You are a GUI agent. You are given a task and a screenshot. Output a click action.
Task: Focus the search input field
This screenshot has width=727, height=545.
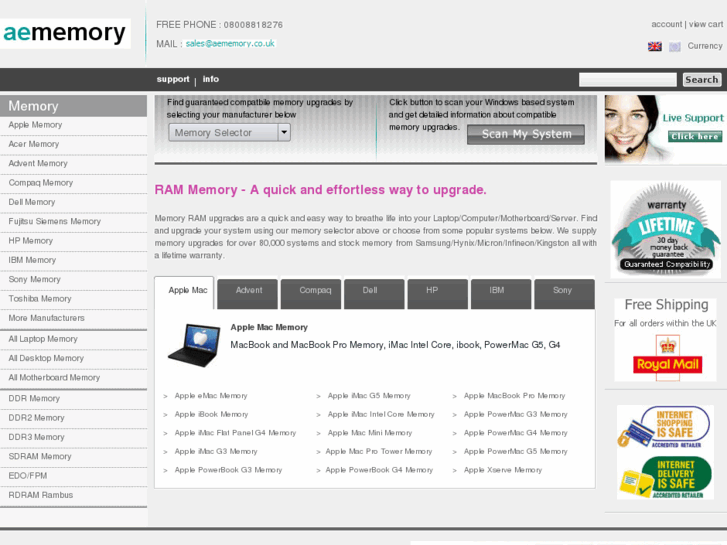coord(628,80)
